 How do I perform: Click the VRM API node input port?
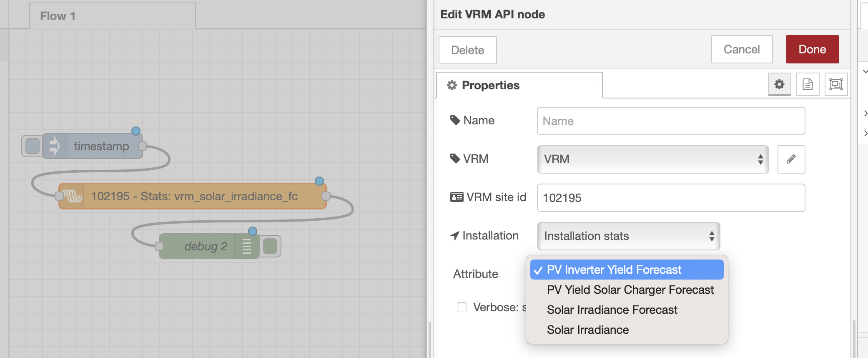coord(59,196)
